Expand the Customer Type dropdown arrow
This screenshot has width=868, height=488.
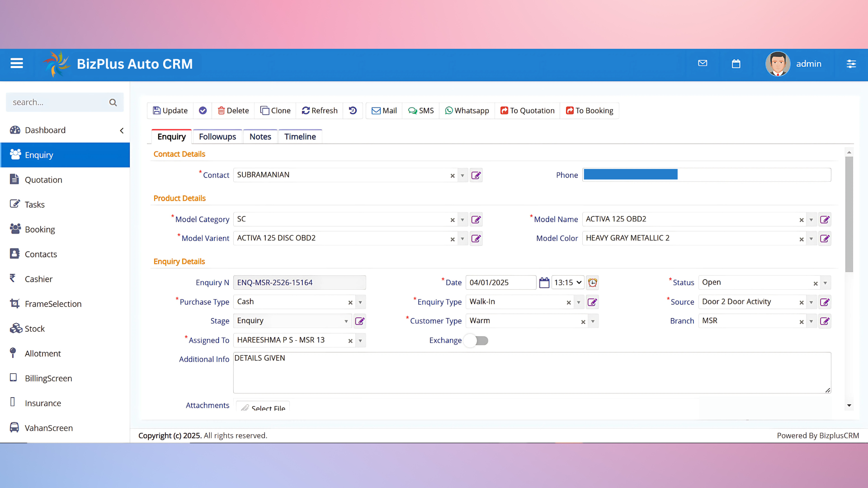coord(593,321)
